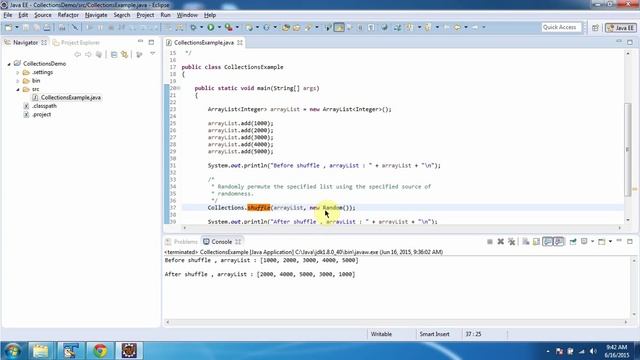640x360 pixels.
Task: Toggle Show Console When Standard Out Changes
Action: 547,242
